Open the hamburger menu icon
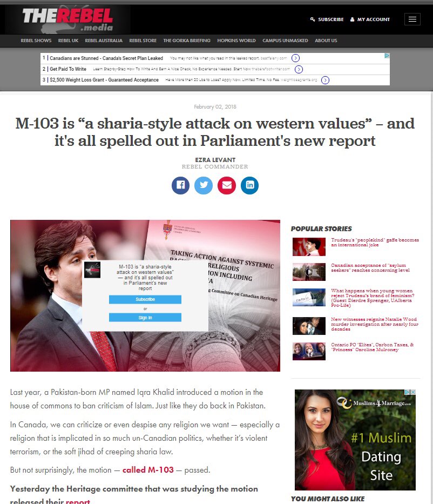The image size is (433, 504). 412,19
